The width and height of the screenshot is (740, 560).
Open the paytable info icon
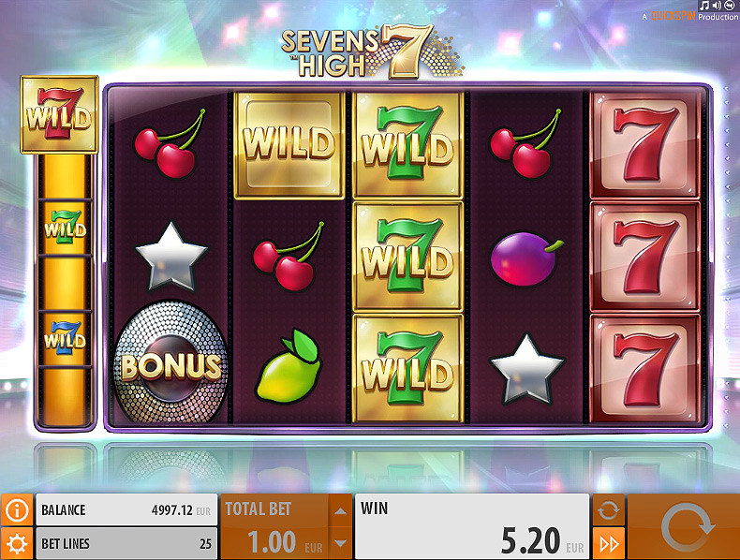(x=17, y=509)
